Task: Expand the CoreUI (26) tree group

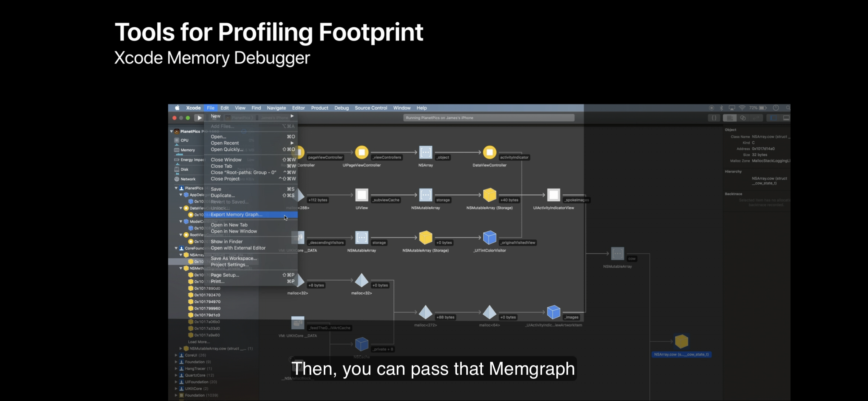Action: click(176, 355)
